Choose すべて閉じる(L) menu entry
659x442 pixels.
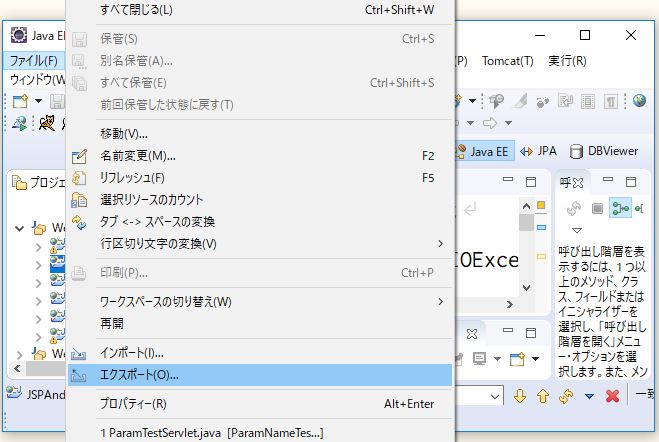260,10
